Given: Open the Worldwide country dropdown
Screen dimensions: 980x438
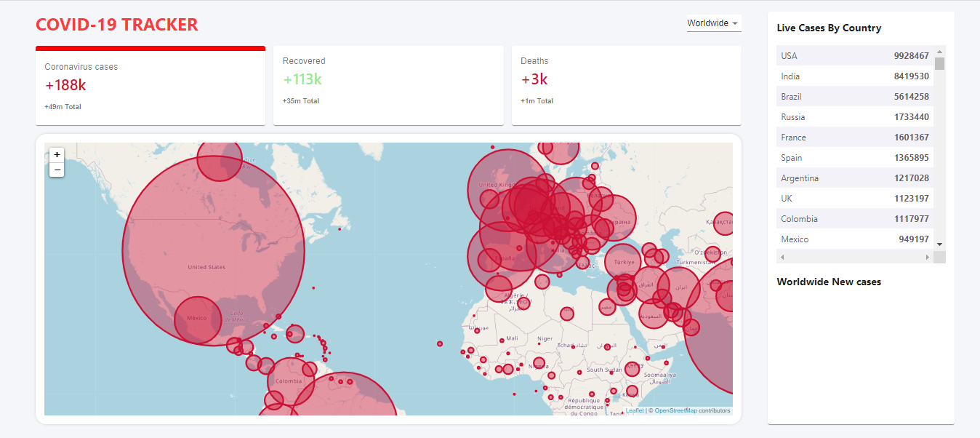Looking at the screenshot, I should pos(713,23).
